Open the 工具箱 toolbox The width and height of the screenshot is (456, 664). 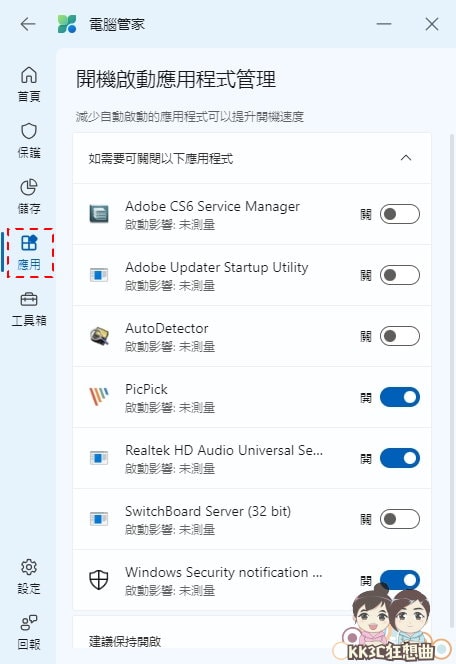coord(29,309)
